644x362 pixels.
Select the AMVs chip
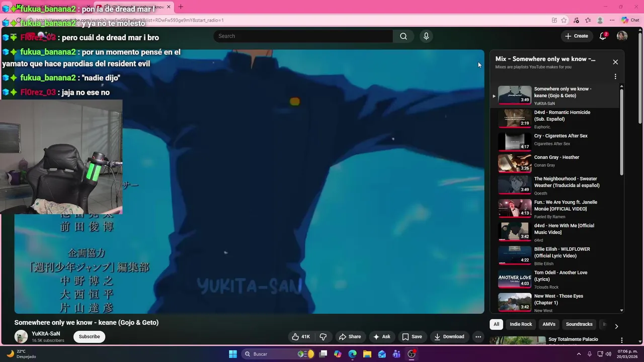click(549, 324)
